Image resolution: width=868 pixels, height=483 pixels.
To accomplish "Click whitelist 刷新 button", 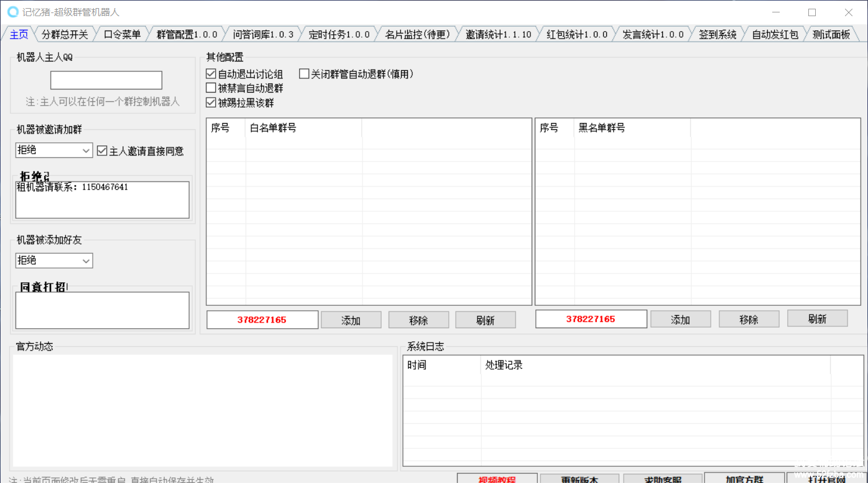I will point(486,320).
